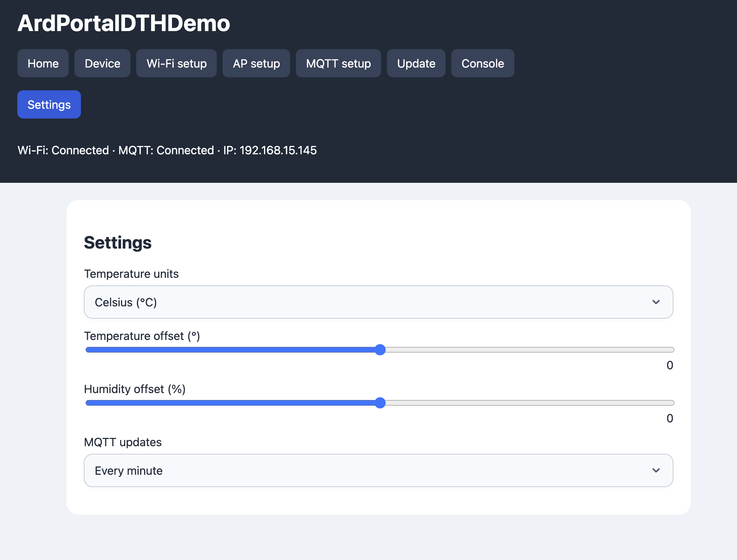Viewport: 737px width, 560px height.
Task: Click the ArdPortalDTHDemo title
Action: 124,23
